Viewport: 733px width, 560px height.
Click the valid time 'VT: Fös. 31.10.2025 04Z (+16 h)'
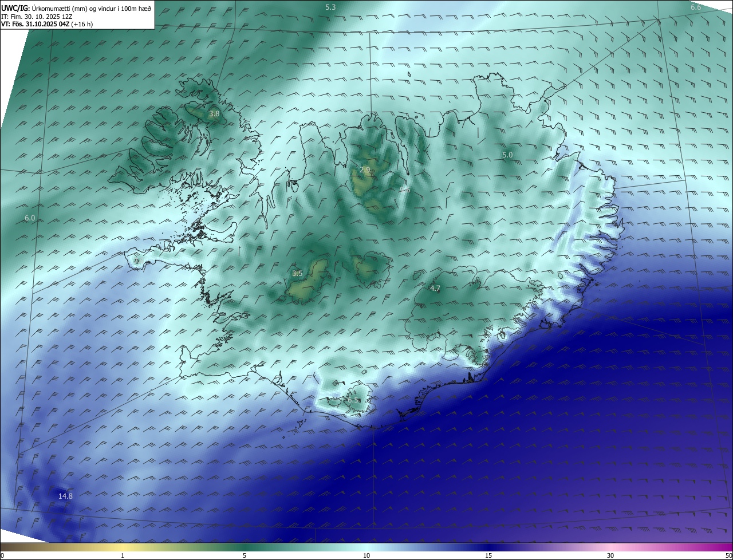48,24
